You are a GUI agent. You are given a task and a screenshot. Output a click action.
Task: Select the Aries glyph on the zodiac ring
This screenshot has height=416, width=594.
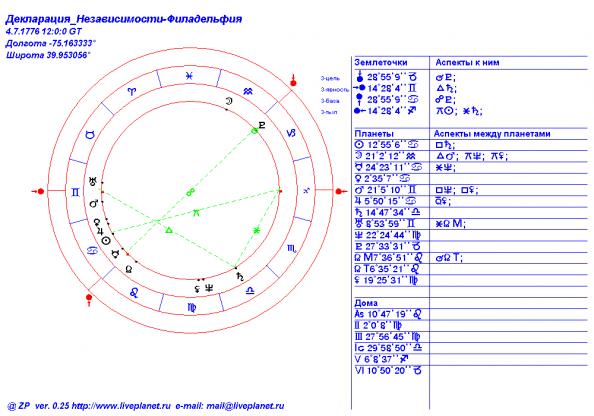132,91
